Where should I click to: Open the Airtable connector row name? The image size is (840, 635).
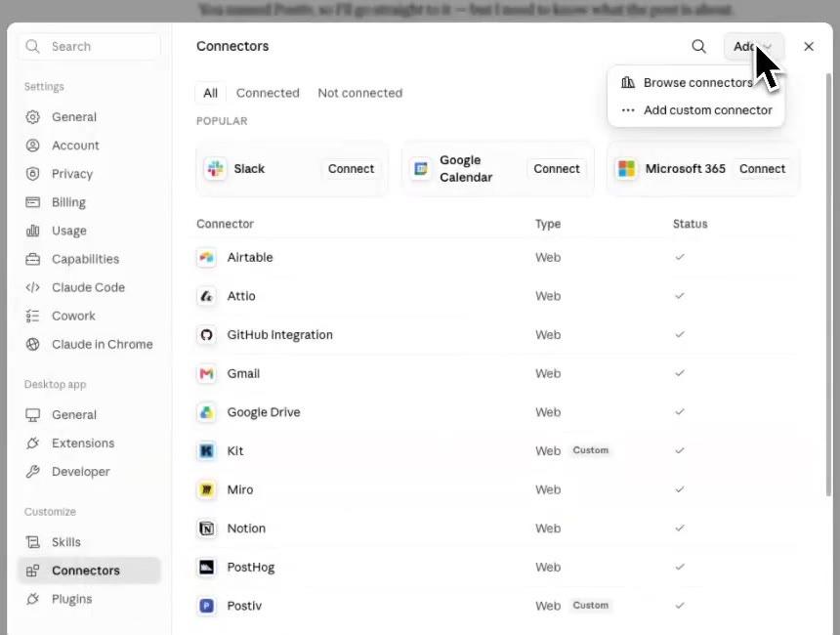250,257
